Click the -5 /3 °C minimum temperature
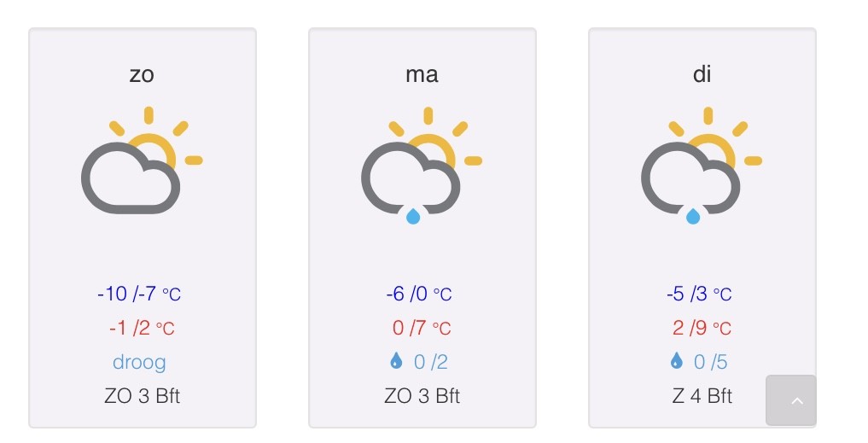 [699, 294]
